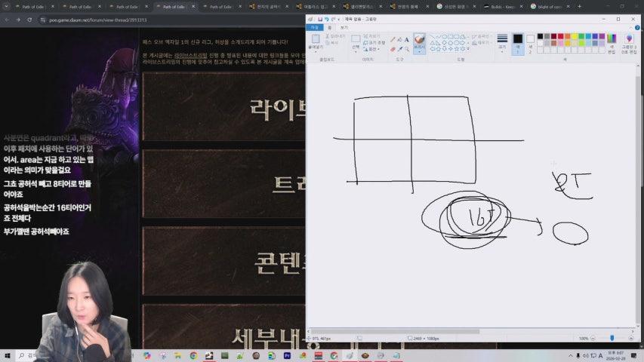Expand the Select tool dropdown
This screenshot has height=362, width=644.
coord(356,48)
